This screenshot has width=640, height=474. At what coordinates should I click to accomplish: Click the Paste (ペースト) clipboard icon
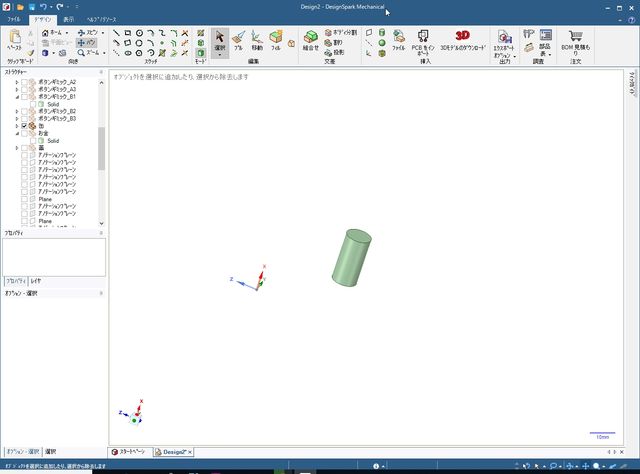click(x=15, y=38)
